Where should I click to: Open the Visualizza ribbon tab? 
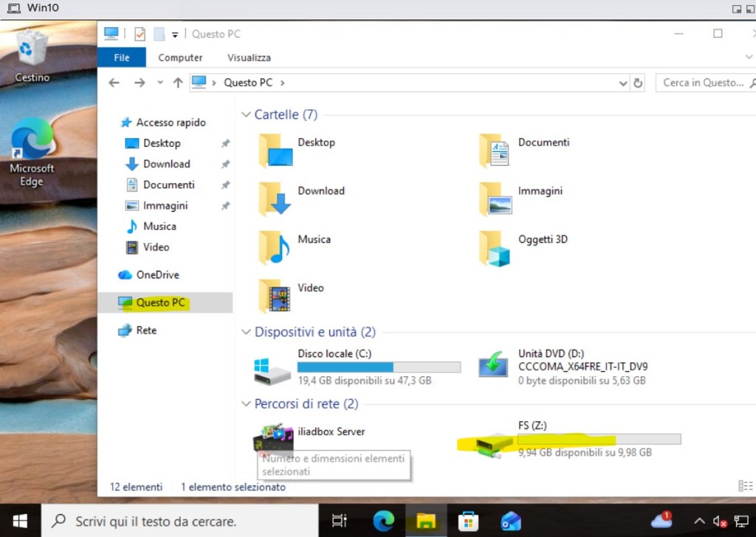[x=249, y=58]
